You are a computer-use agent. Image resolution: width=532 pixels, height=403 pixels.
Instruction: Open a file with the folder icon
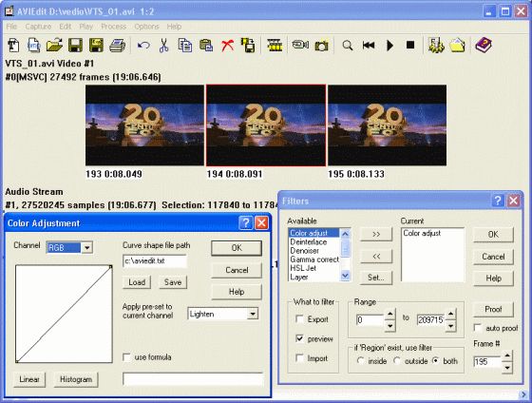pos(54,46)
